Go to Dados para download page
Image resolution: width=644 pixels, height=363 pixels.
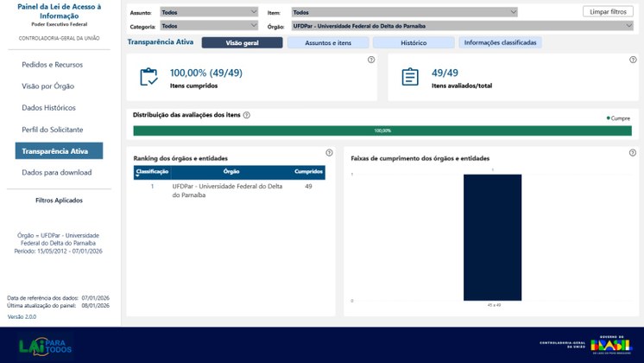(x=57, y=173)
